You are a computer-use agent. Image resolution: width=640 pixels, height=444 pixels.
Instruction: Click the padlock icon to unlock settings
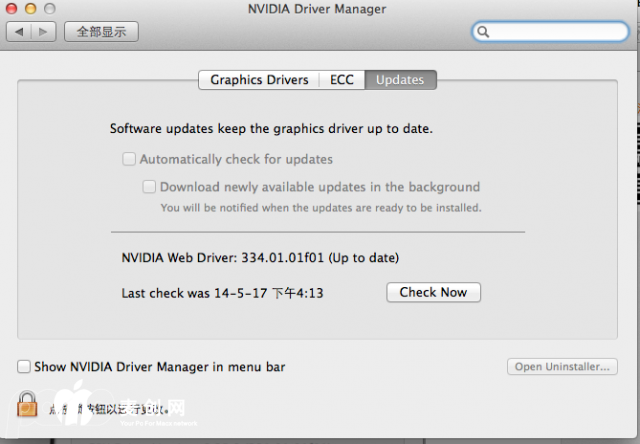[27, 405]
